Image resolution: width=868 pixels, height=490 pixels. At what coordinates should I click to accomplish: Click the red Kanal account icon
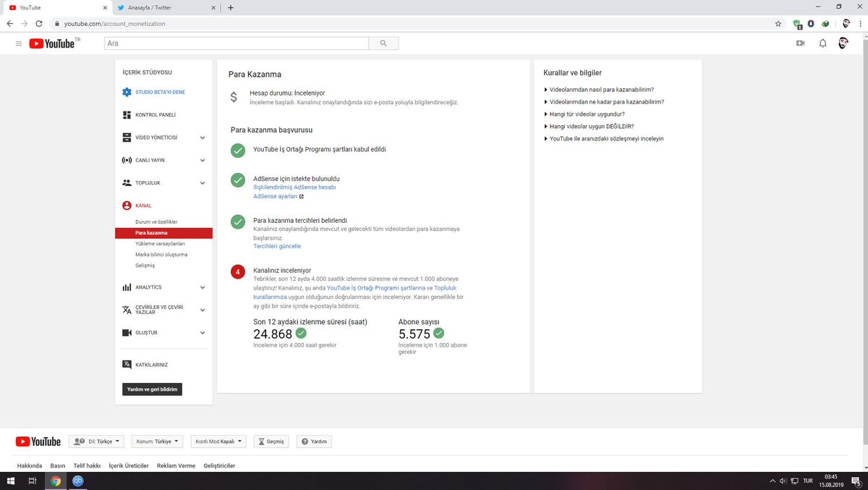pyautogui.click(x=127, y=206)
